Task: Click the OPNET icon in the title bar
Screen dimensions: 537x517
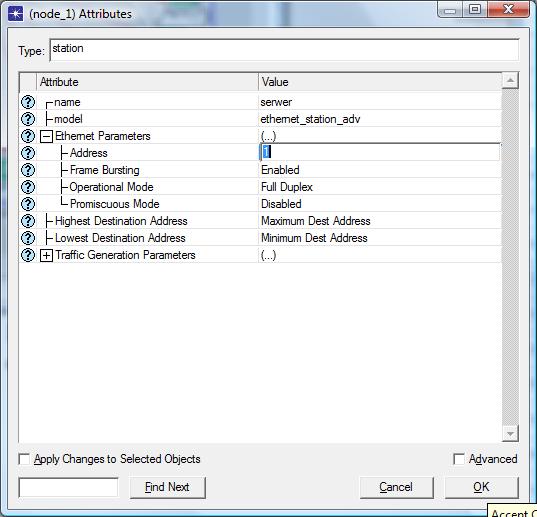Action: 15,14
